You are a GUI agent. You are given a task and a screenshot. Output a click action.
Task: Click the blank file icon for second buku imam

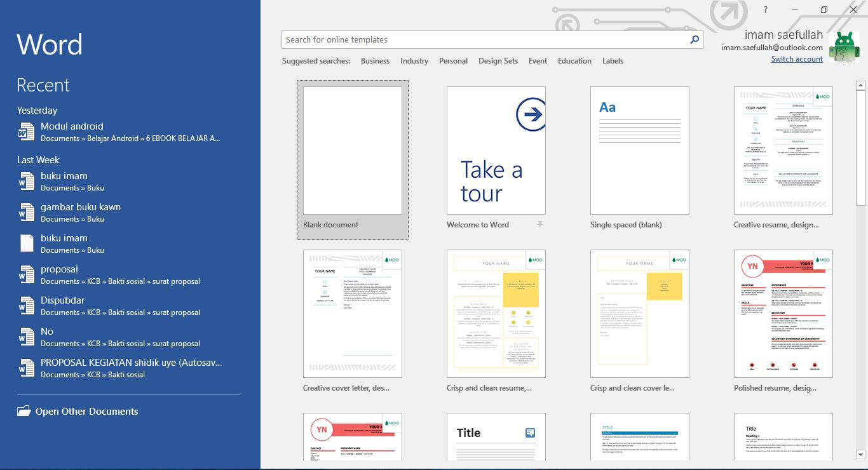(26, 244)
